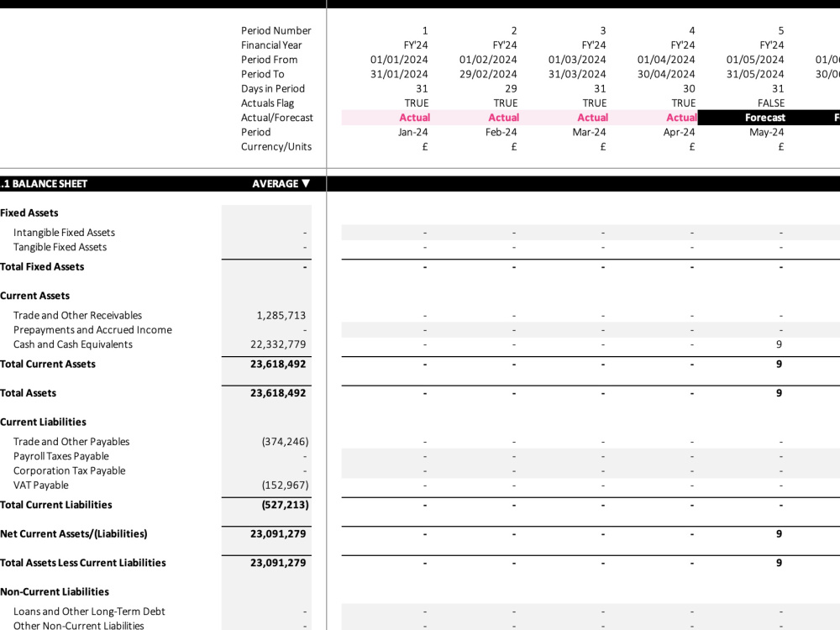Click the Days in Period label
The width and height of the screenshot is (840, 630).
coord(273,89)
